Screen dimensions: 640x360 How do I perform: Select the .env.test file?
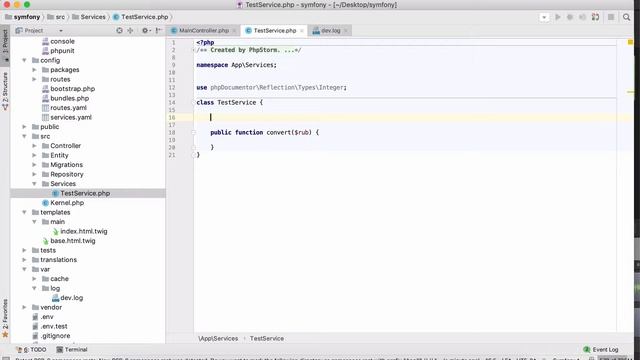[x=54, y=327]
